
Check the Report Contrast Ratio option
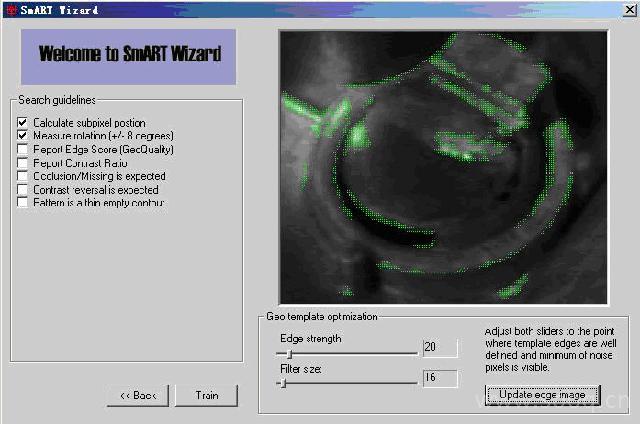tap(23, 163)
